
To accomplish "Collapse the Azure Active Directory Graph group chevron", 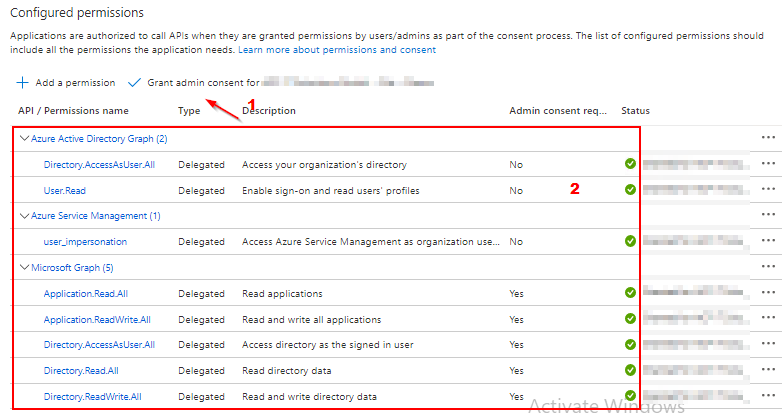I will tap(24, 138).
